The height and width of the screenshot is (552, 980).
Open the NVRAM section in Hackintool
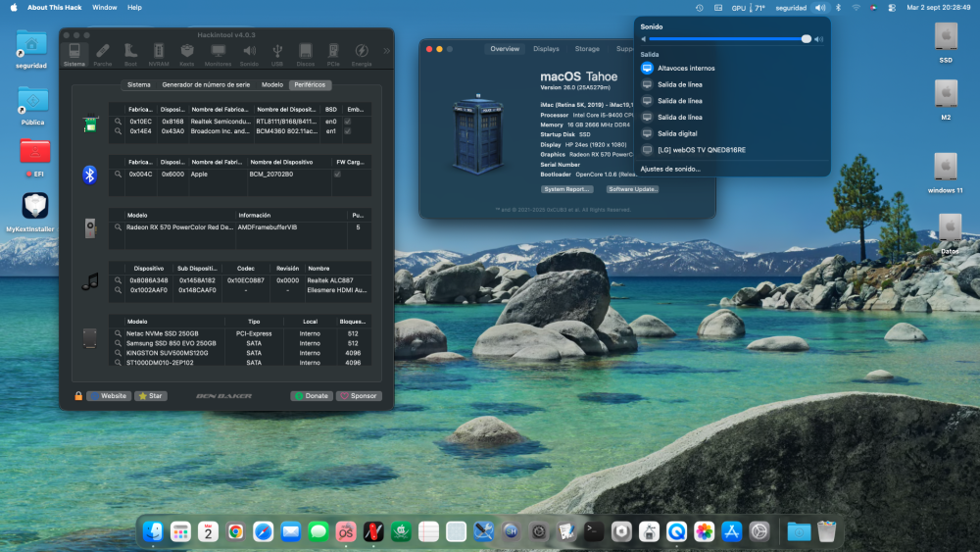point(159,54)
